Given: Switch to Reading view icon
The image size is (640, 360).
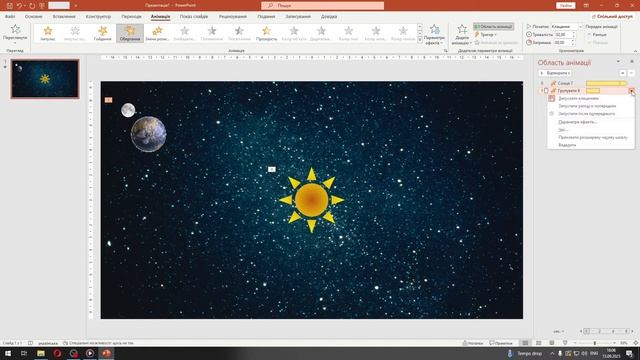Looking at the screenshot, I should coord(551,343).
